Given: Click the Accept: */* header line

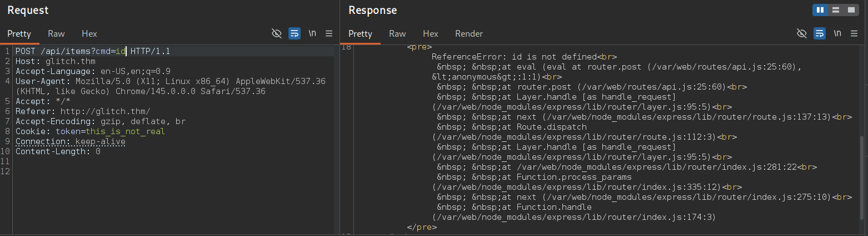Looking at the screenshot, I should (43, 101).
